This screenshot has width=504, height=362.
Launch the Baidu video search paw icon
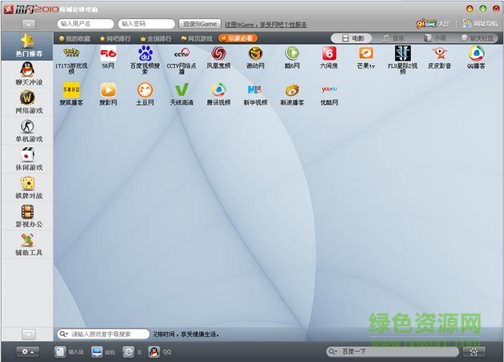[145, 53]
